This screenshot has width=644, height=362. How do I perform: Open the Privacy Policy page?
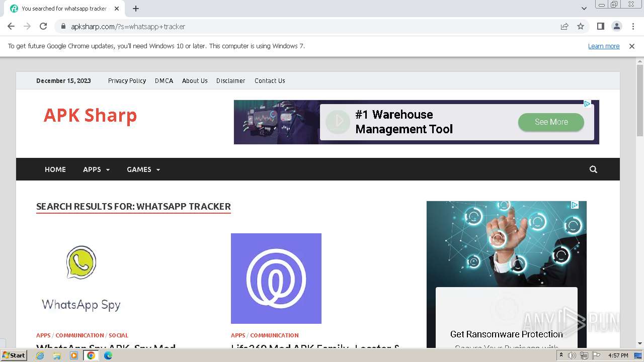[x=127, y=80]
